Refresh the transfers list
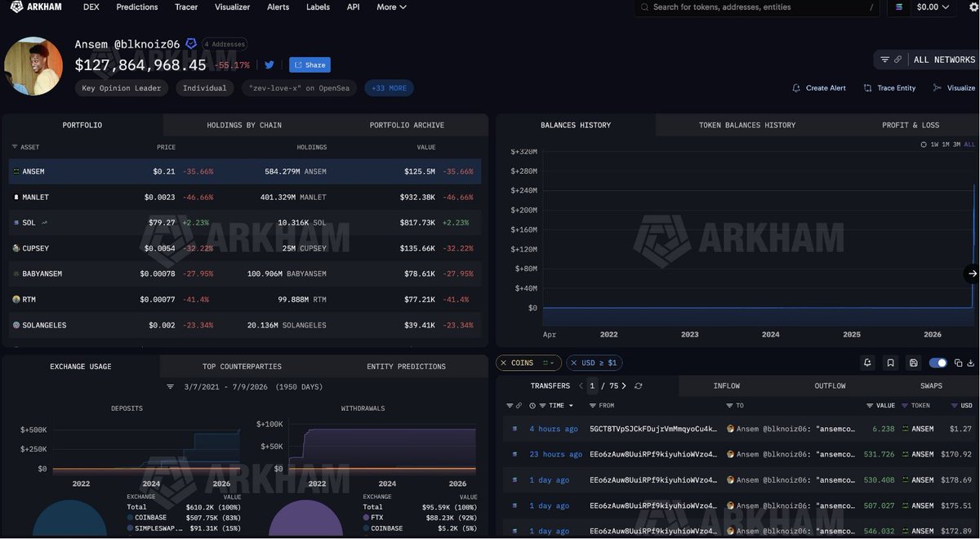Viewport: 980px width, 539px height. pos(639,385)
